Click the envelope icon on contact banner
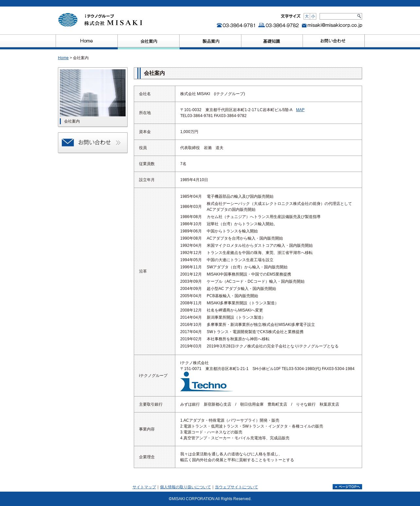The height and width of the screenshot is (506, 420). pos(68,142)
